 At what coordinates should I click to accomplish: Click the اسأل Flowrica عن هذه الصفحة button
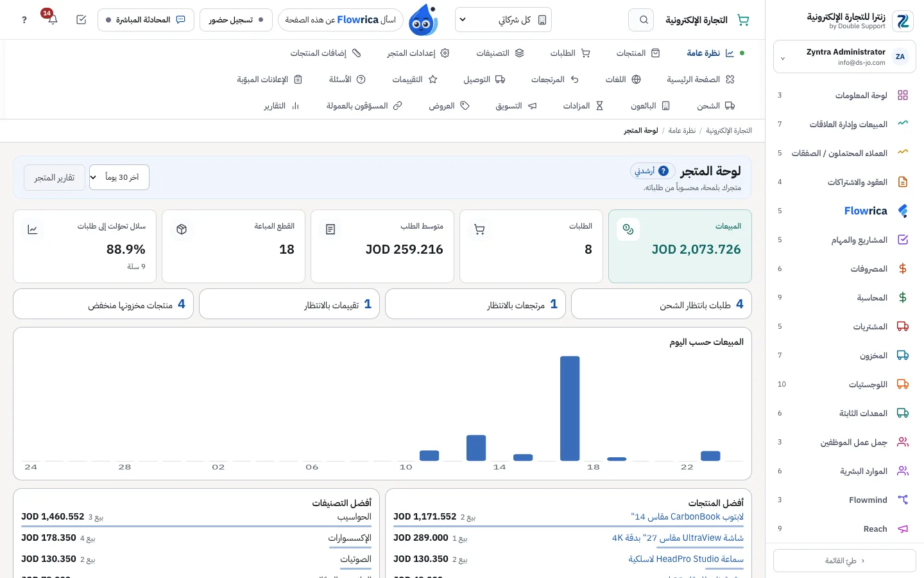coord(340,20)
